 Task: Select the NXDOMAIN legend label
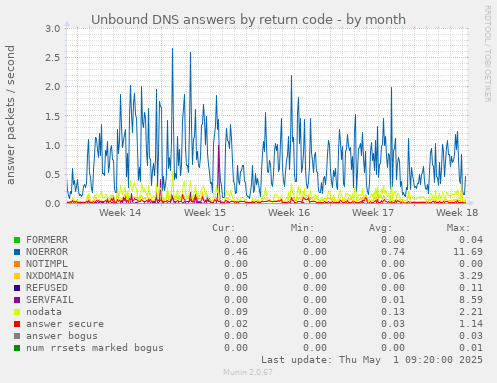(x=50, y=276)
